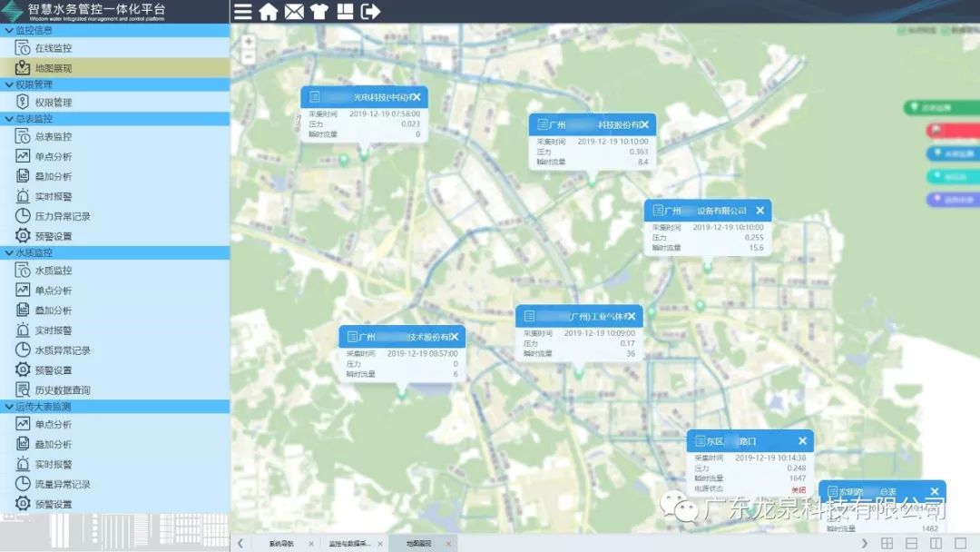Screen dimensions: 980x552
Task: Open 历史数据查询 in sidebar
Action: pyautogui.click(x=63, y=390)
